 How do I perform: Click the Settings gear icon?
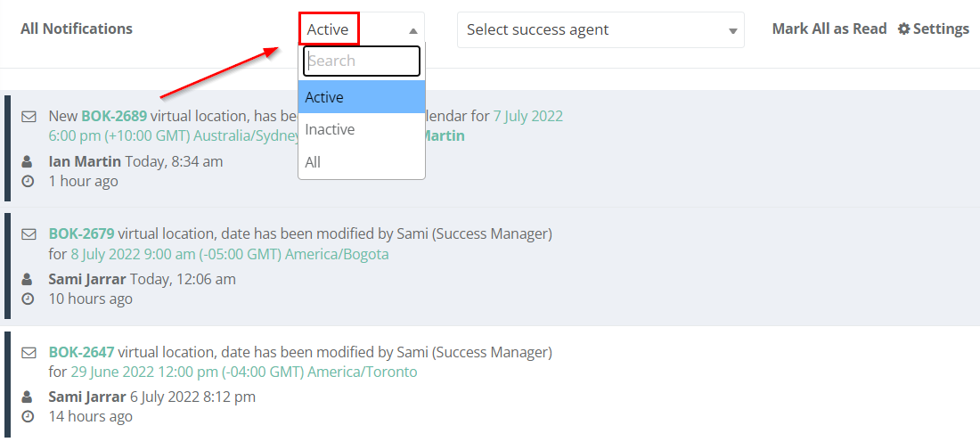click(903, 29)
